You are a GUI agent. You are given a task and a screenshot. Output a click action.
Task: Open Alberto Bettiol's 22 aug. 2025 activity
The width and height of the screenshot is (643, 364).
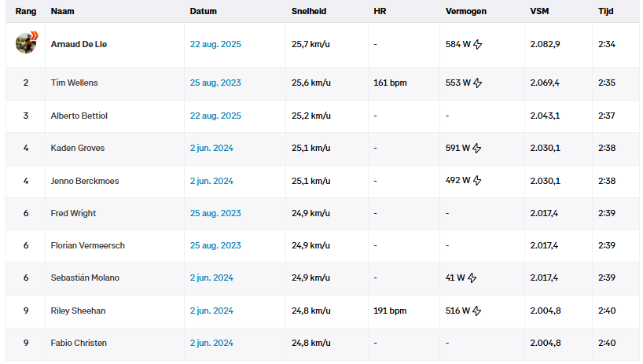(215, 116)
